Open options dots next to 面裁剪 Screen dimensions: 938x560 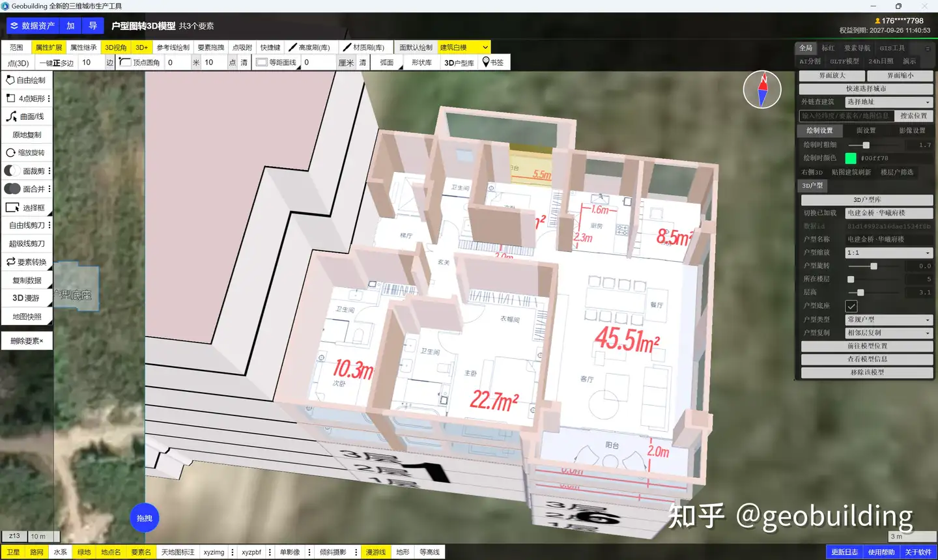coord(49,171)
